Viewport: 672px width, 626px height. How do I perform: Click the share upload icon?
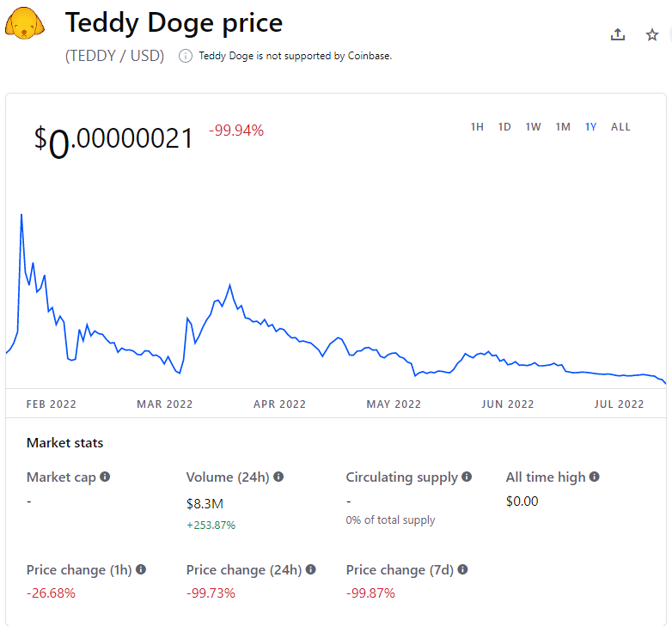(617, 34)
